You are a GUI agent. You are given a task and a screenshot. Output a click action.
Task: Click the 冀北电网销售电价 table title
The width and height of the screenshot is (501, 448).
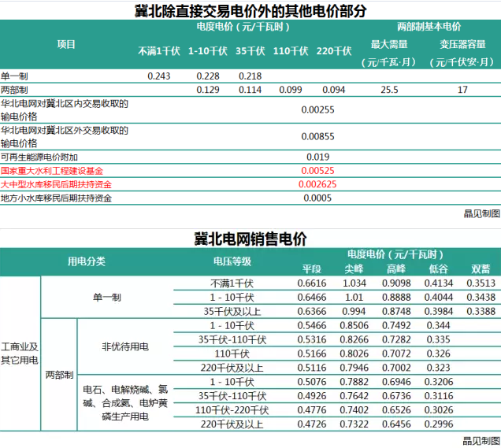250,239
